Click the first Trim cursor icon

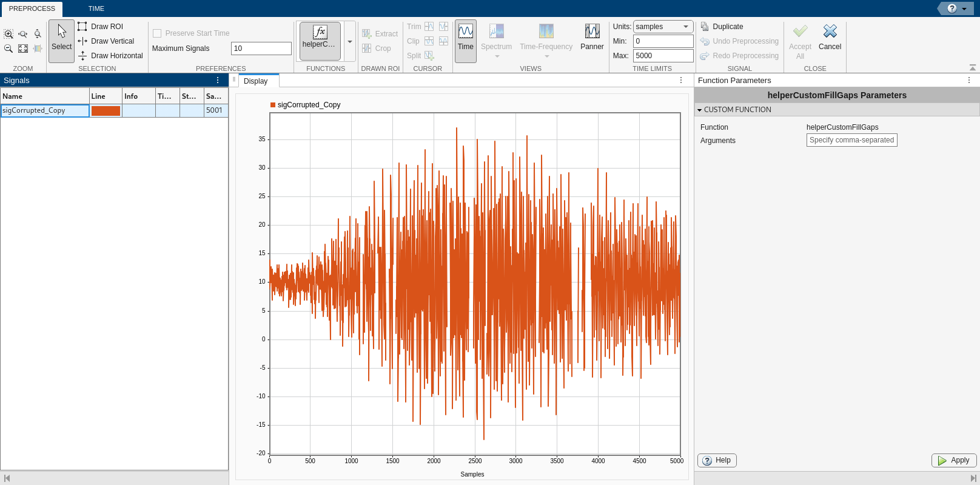[x=429, y=27]
